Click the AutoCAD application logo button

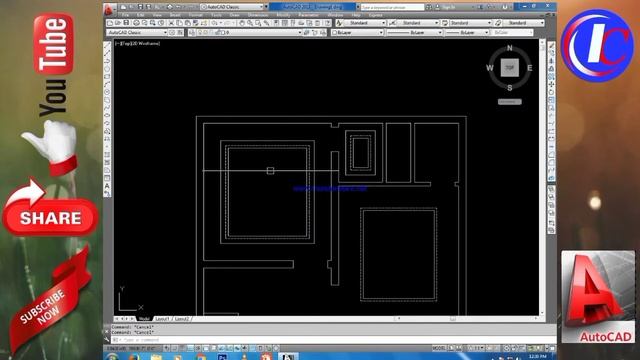click(109, 9)
